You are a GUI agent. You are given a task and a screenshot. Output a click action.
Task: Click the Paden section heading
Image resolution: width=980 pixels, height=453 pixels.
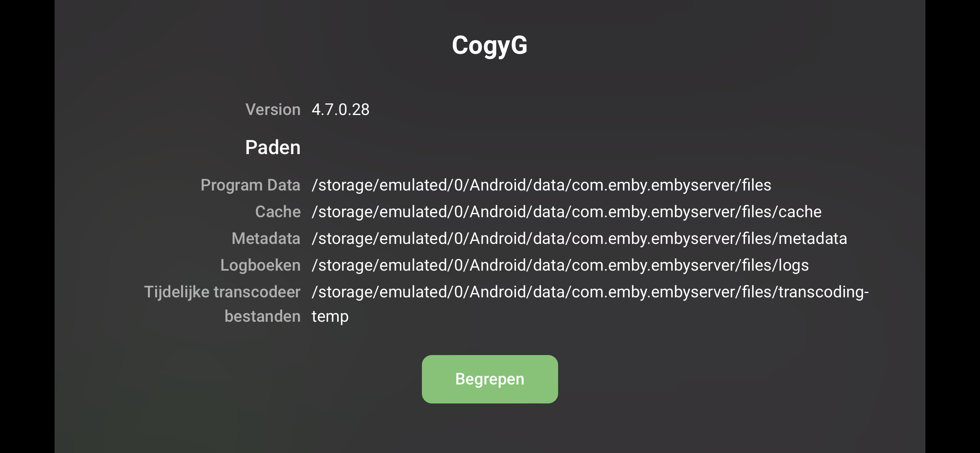[273, 148]
